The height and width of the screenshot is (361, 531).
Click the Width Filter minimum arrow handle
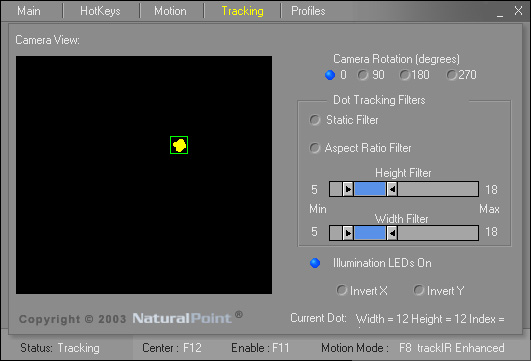[348, 233]
